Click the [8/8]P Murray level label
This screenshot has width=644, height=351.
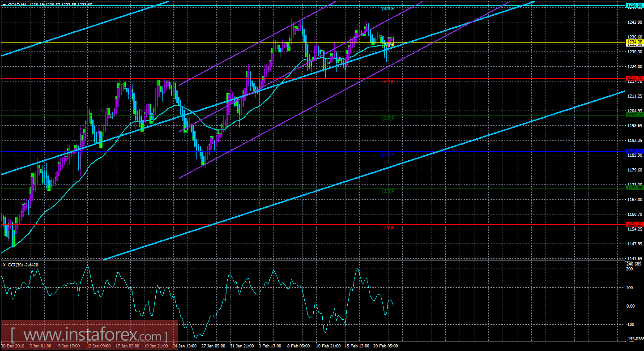pyautogui.click(x=388, y=9)
